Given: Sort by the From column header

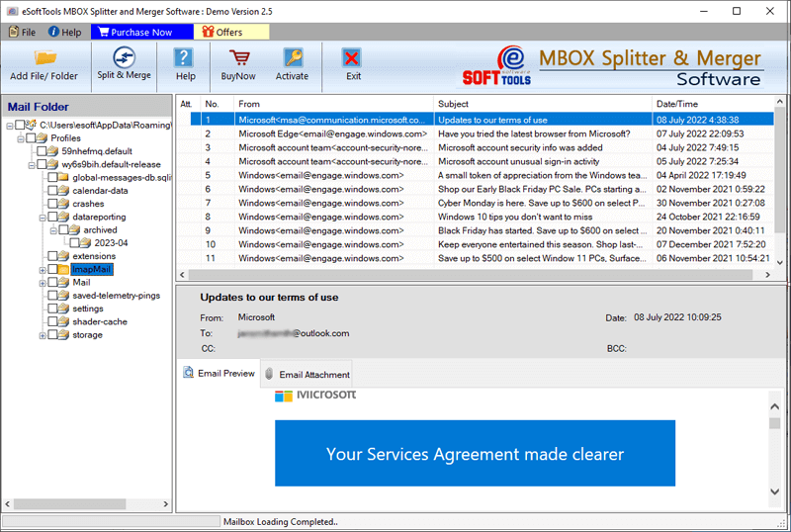Looking at the screenshot, I should coord(333,104).
